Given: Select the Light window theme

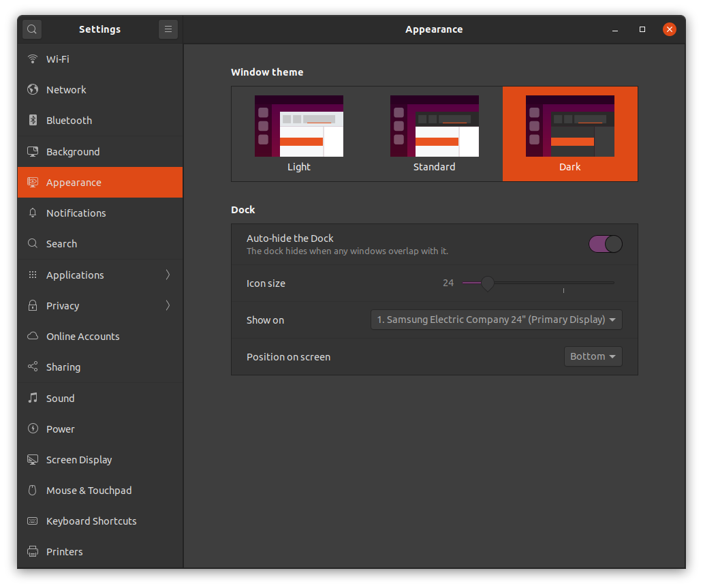Looking at the screenshot, I should 299,134.
